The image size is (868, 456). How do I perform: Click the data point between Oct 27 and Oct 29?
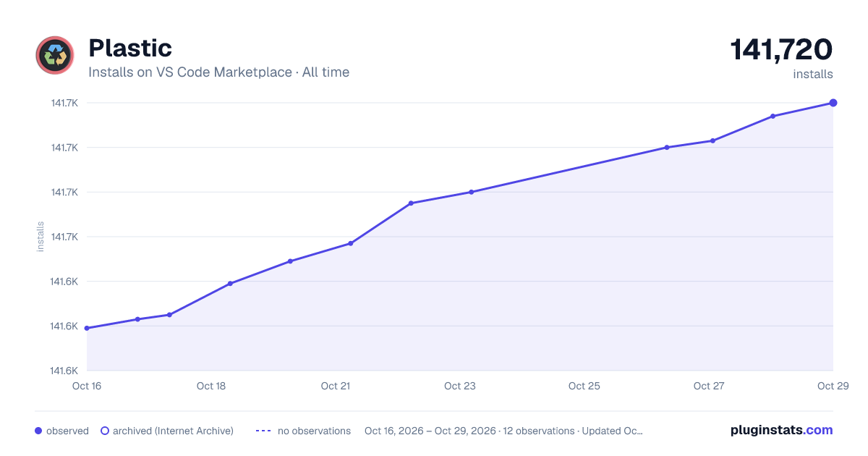click(773, 116)
